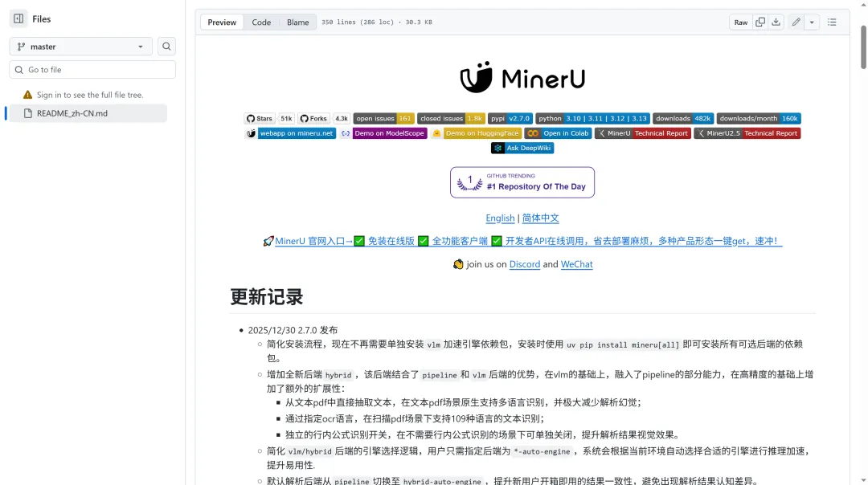Open the GitHub Forks badge
Viewport: 868px width, 485px height.
314,118
